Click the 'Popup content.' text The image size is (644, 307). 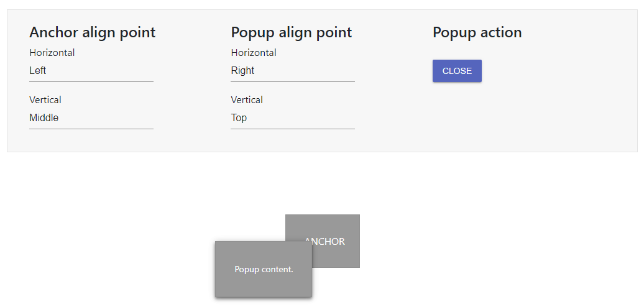coord(264,270)
